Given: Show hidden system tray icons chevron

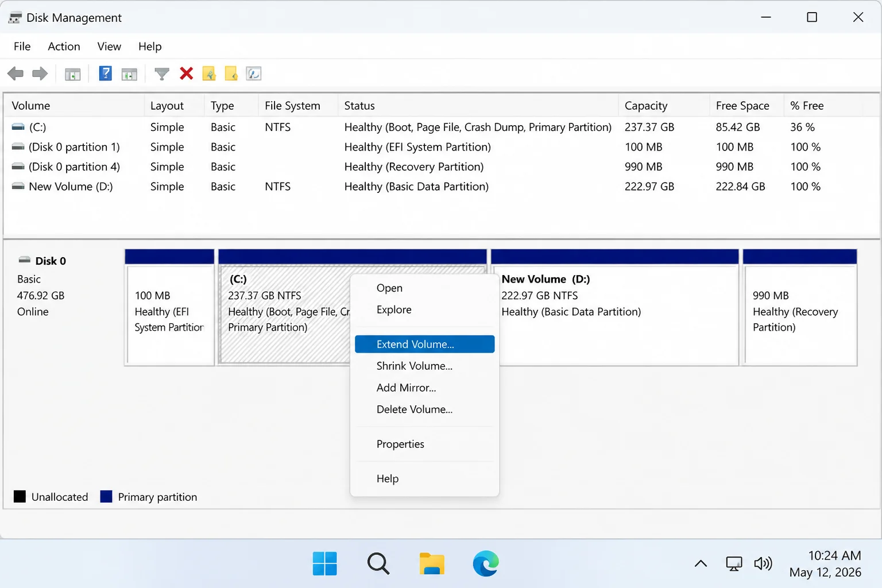Looking at the screenshot, I should 701,564.
